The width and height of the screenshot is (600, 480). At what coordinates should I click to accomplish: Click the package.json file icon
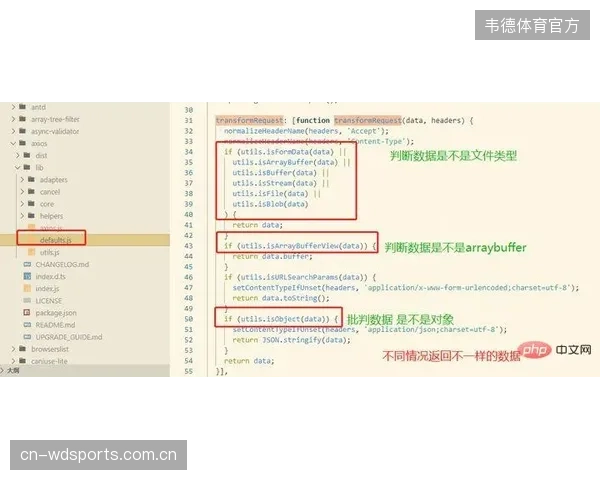[x=27, y=313]
